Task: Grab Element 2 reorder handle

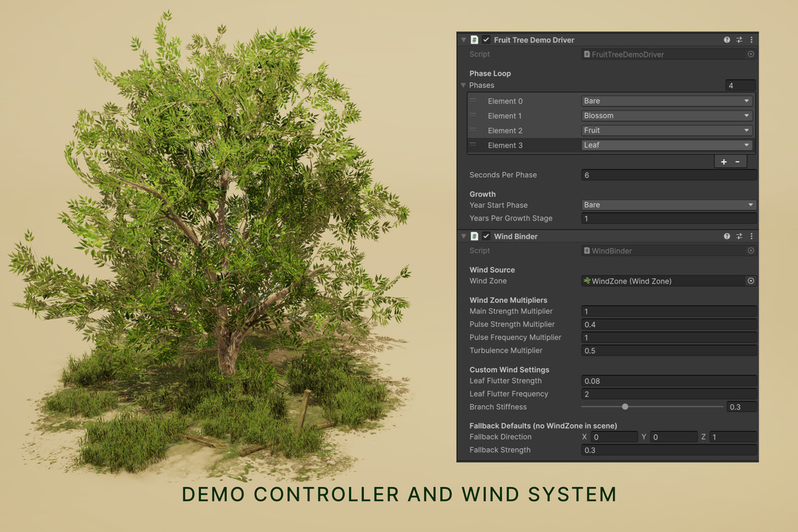Action: tap(473, 130)
